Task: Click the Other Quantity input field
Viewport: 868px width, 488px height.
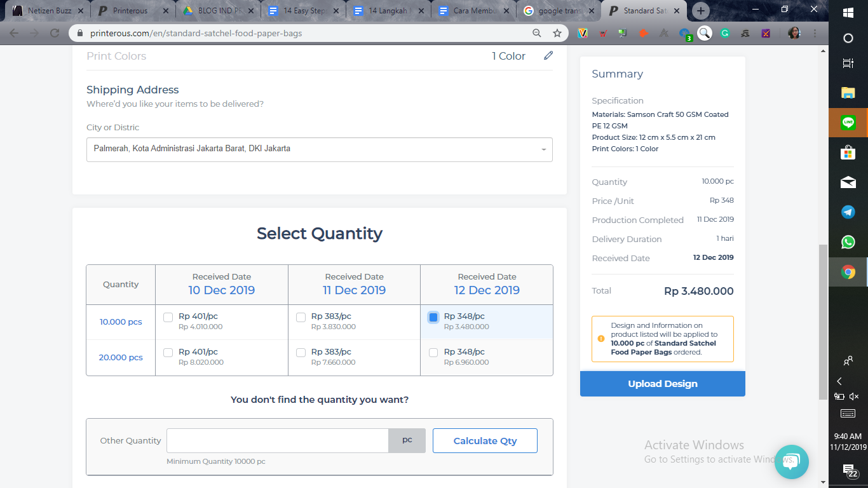Action: pos(278,441)
